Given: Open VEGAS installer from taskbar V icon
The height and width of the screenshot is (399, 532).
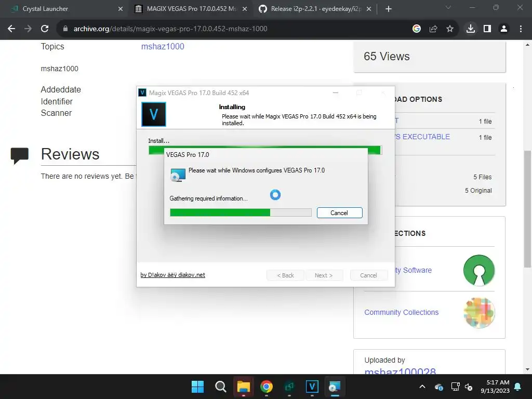Looking at the screenshot, I should pyautogui.click(x=312, y=387).
